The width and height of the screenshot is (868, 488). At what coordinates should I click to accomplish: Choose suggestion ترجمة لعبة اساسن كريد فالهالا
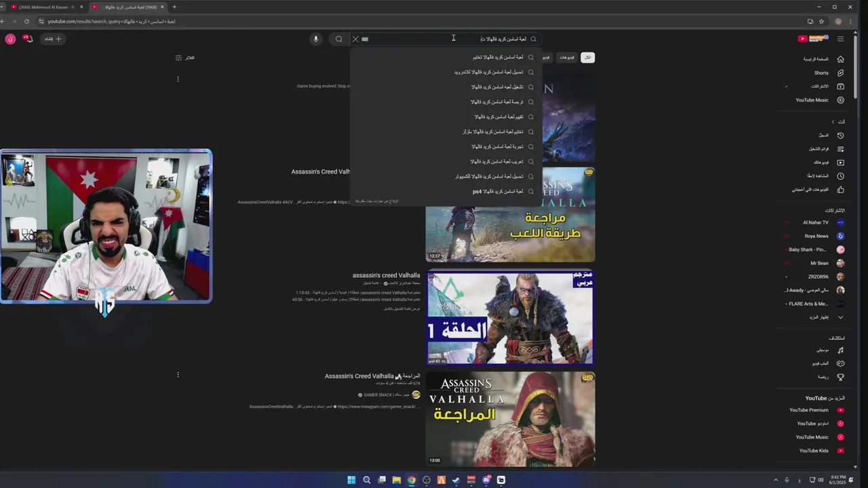point(446,102)
